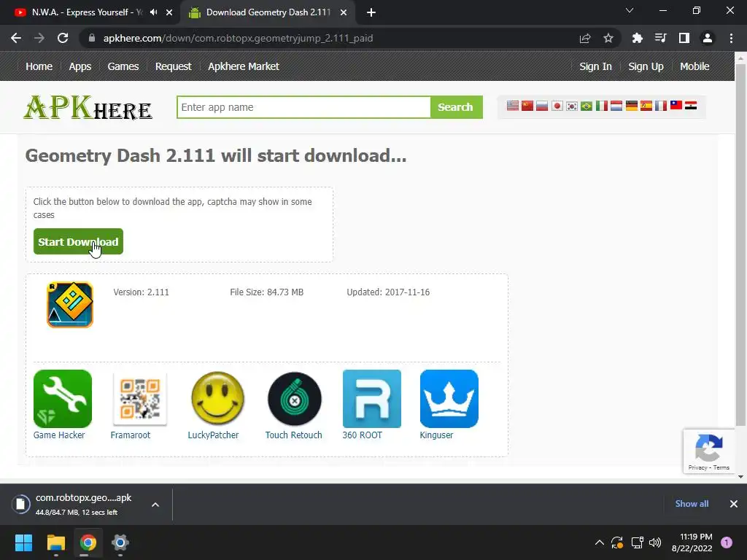Expand options for the apk download item

[x=155, y=505]
